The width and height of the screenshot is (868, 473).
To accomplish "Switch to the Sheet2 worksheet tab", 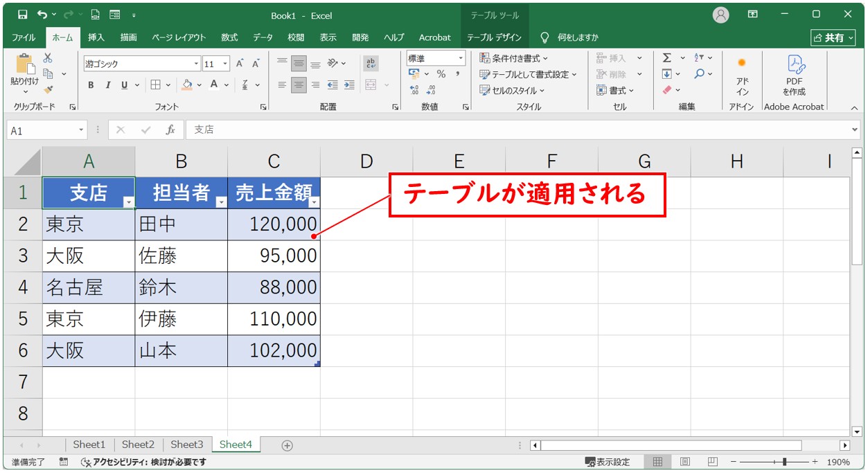I will pyautogui.click(x=138, y=445).
